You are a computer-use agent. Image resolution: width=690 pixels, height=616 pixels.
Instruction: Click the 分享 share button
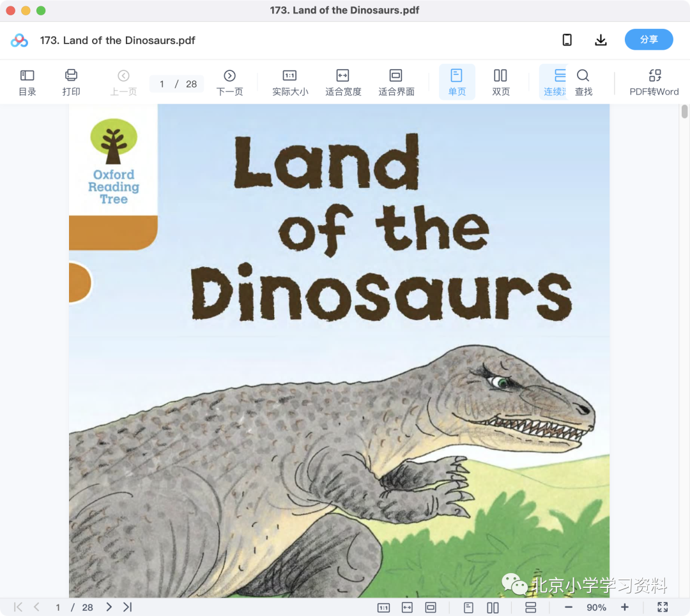click(648, 40)
